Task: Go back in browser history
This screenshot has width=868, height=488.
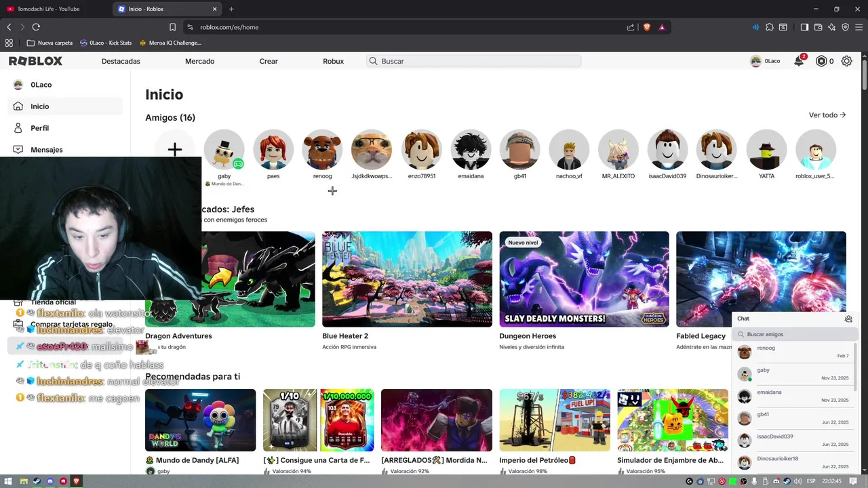Action: [9, 27]
